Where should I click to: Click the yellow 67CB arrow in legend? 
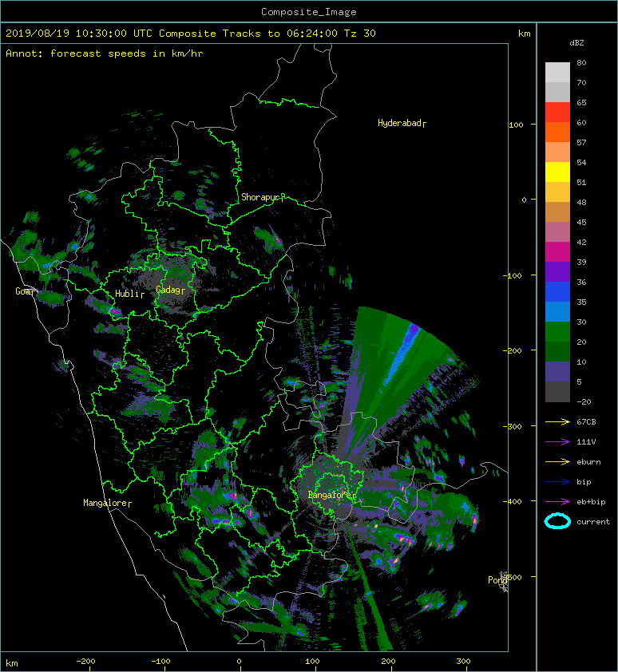coord(557,422)
